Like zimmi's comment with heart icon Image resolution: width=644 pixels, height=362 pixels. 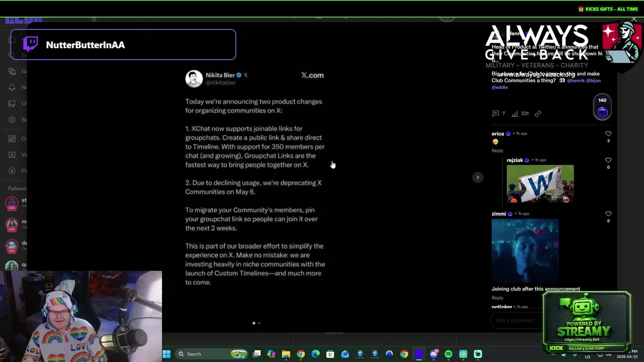[x=608, y=214]
